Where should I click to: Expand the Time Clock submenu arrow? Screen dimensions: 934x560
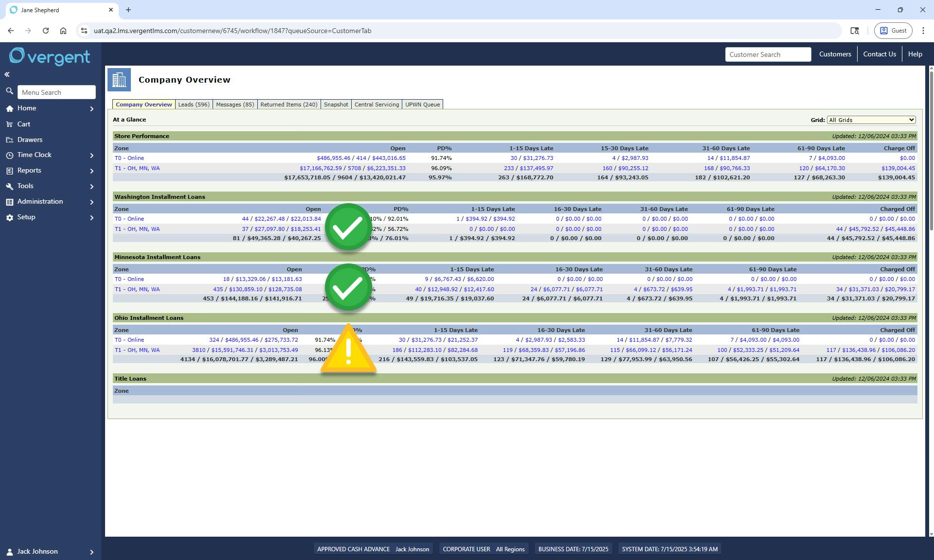tap(91, 156)
